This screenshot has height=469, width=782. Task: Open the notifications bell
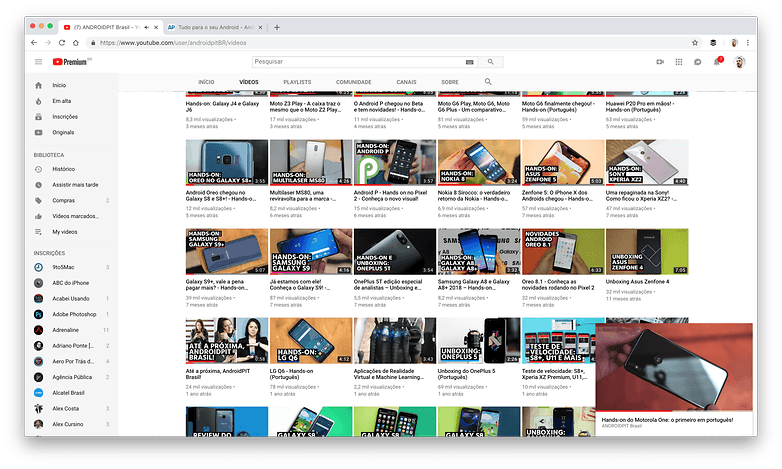pos(717,61)
